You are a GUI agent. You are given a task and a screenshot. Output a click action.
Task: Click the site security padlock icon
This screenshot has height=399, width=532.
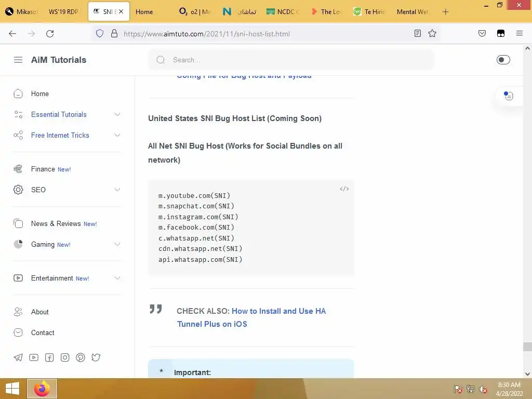[x=114, y=33]
